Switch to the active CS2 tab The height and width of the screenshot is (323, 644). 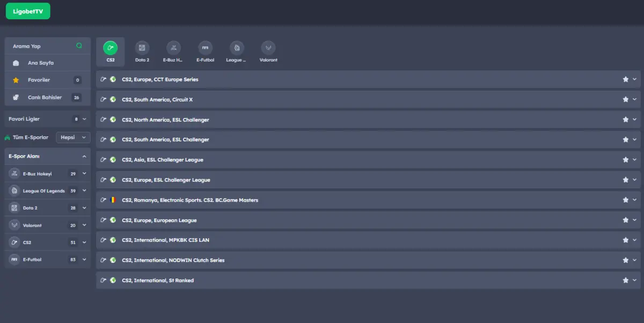111,52
